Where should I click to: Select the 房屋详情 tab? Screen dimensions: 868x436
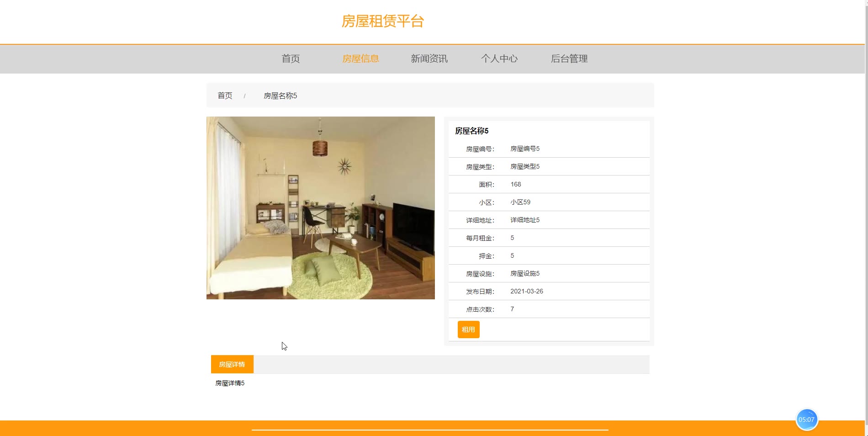click(x=232, y=364)
